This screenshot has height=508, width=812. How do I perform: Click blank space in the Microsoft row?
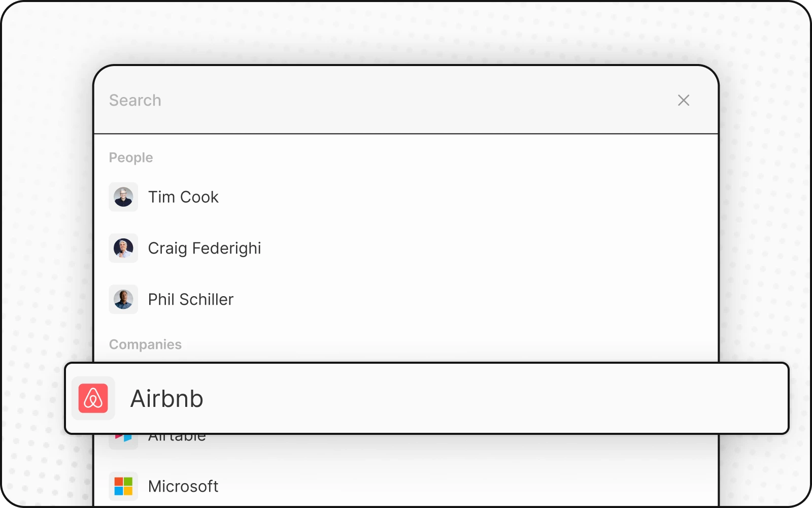tap(457, 486)
